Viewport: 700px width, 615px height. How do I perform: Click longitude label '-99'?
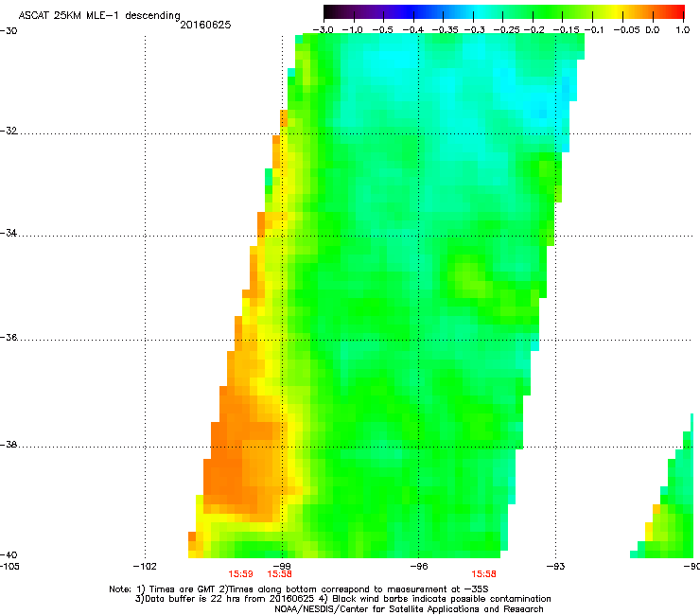pyautogui.click(x=282, y=567)
